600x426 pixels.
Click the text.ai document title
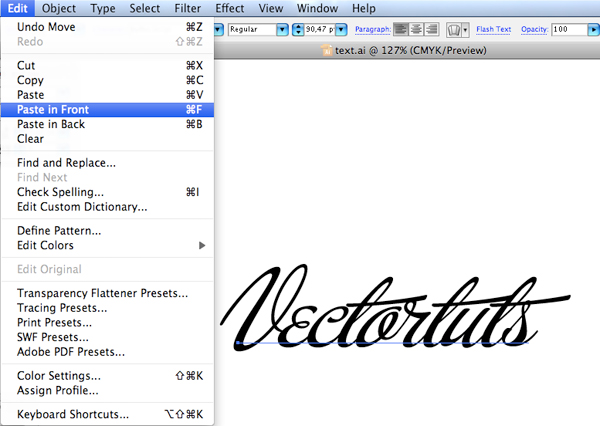(x=411, y=51)
